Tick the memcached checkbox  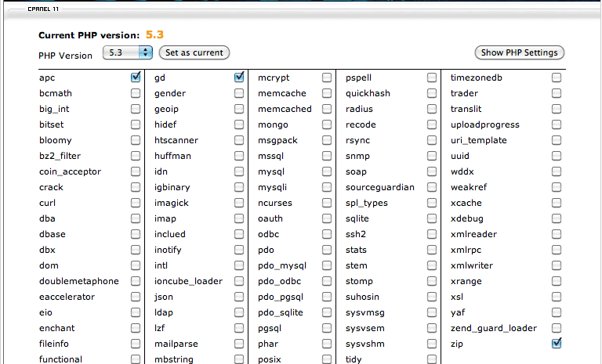[327, 109]
